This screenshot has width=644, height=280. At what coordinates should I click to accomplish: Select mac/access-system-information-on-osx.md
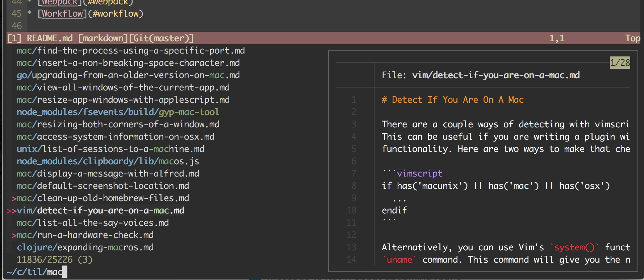coord(115,137)
